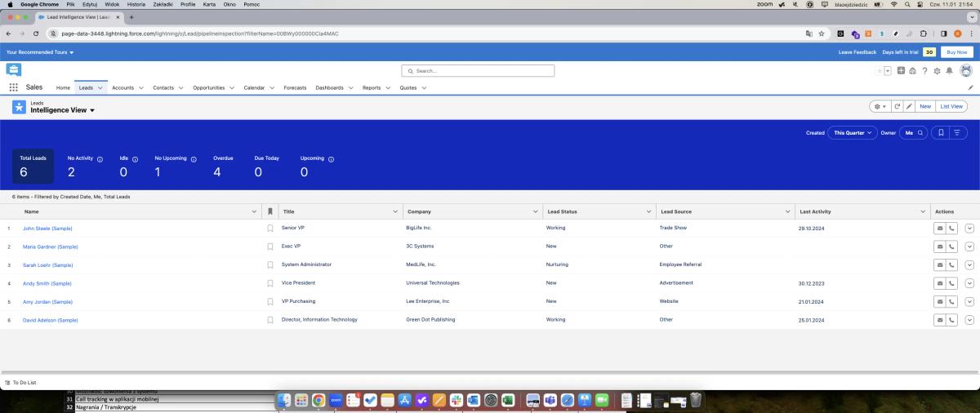
Task: Open the App Launcher grid icon
Action: click(x=14, y=87)
